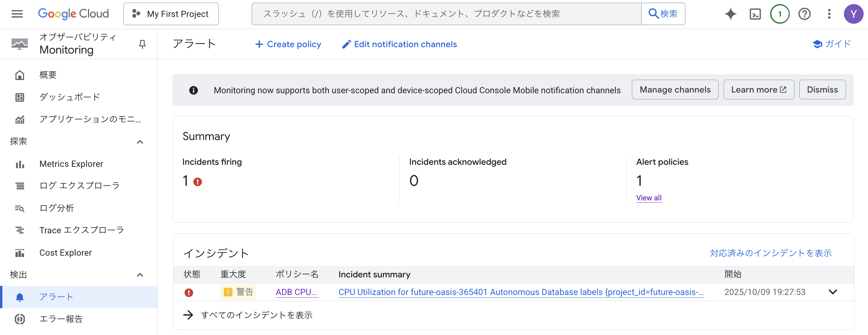Screen dimensions: 868x335
Task: Open the help icon
Action: click(804, 14)
